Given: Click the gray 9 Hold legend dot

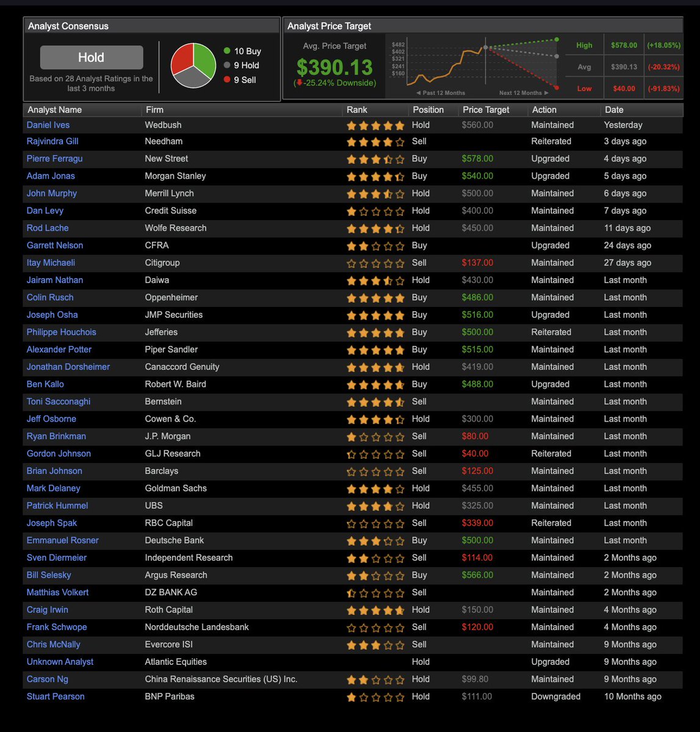Looking at the screenshot, I should (227, 65).
